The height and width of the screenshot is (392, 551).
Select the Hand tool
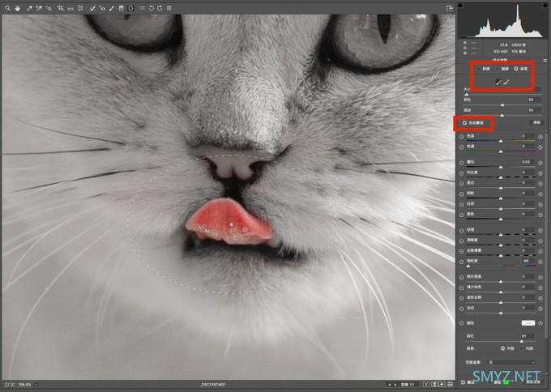pos(17,8)
